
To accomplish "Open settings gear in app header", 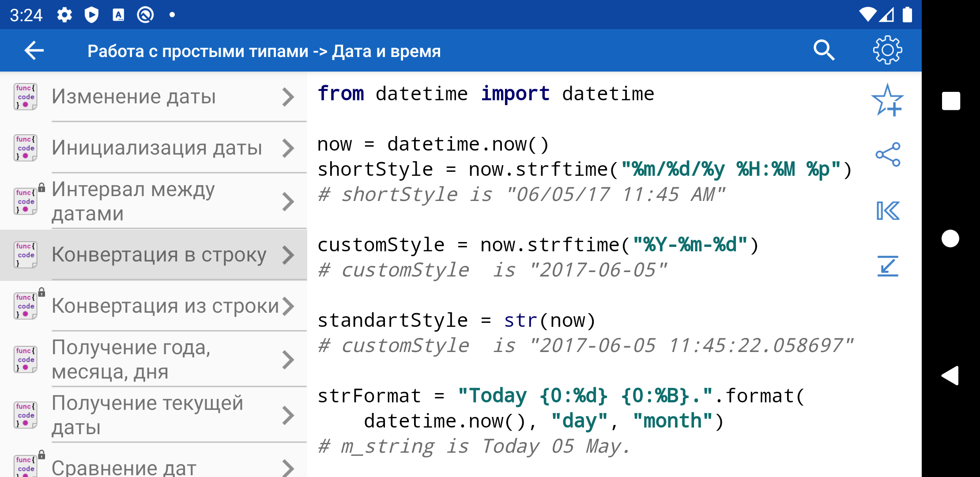I will pos(887,50).
